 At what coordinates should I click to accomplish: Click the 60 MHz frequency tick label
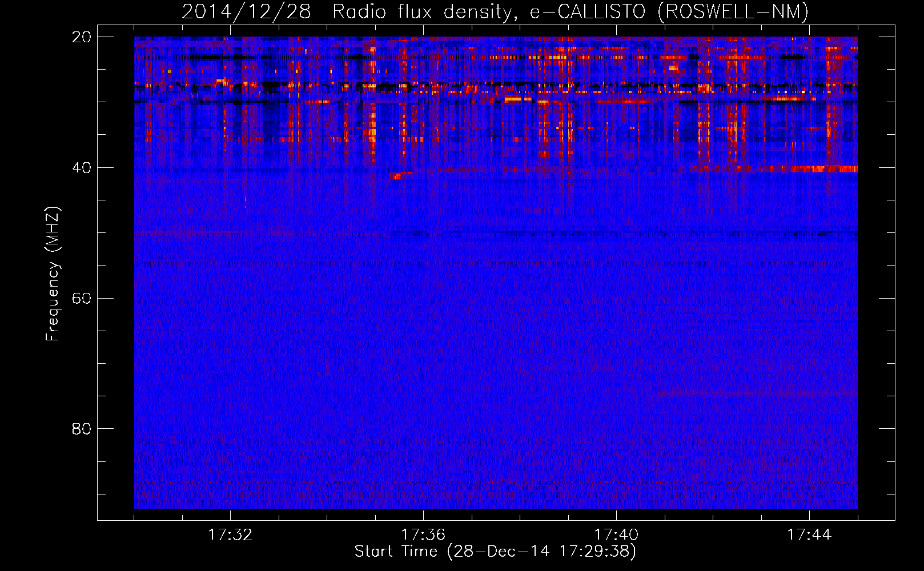click(81, 298)
